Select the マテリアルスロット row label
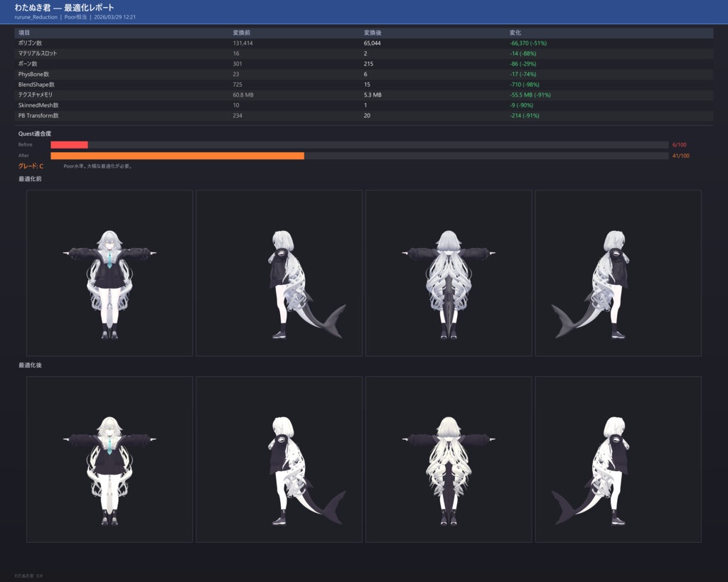728x582 pixels. coord(38,53)
